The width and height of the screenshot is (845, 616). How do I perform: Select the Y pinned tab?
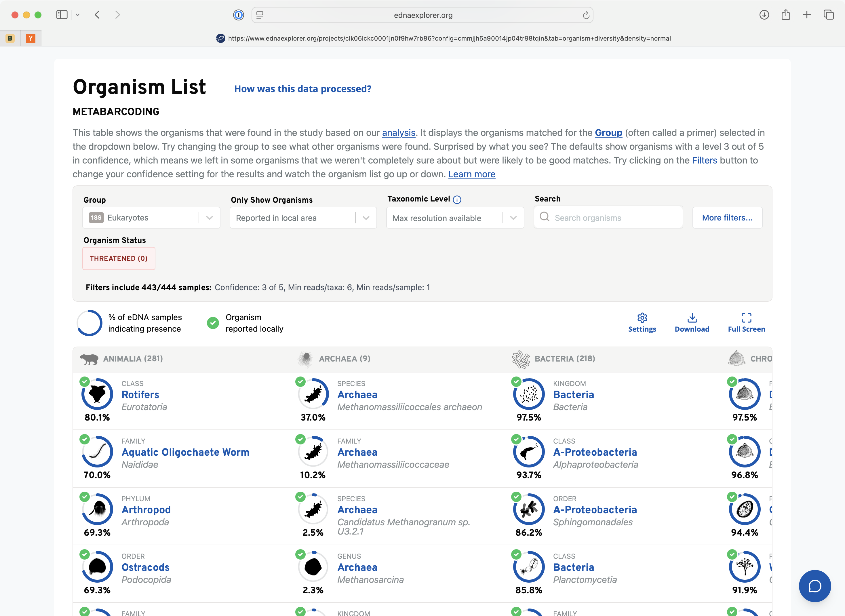click(x=31, y=38)
